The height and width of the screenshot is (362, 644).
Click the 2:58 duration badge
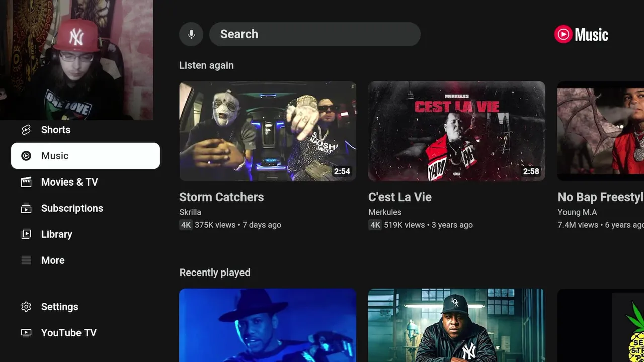click(531, 171)
